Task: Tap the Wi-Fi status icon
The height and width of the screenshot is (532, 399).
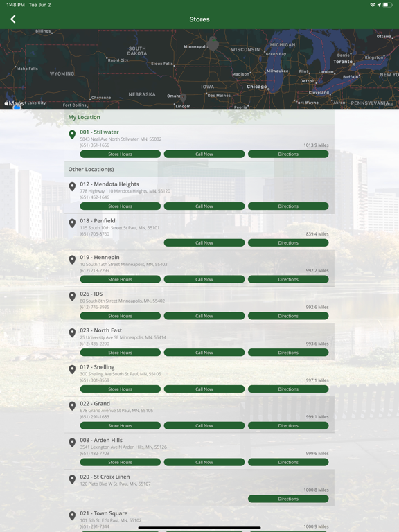Action: 373,5
